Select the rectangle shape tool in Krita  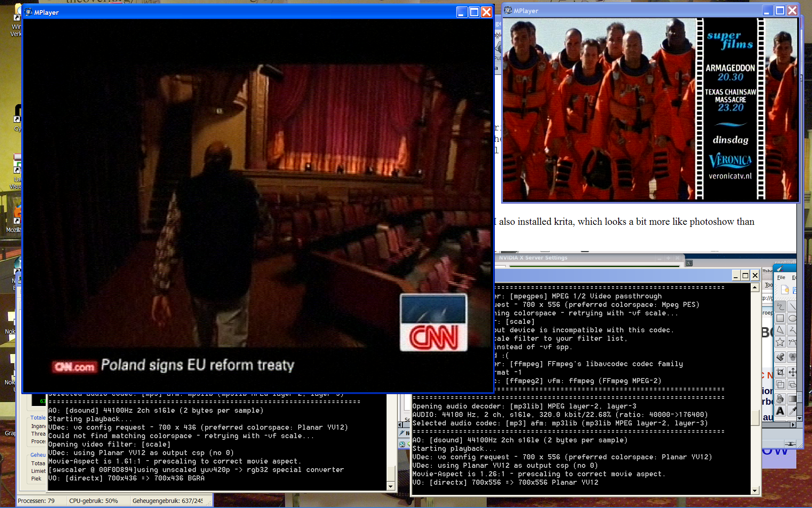[780, 318]
